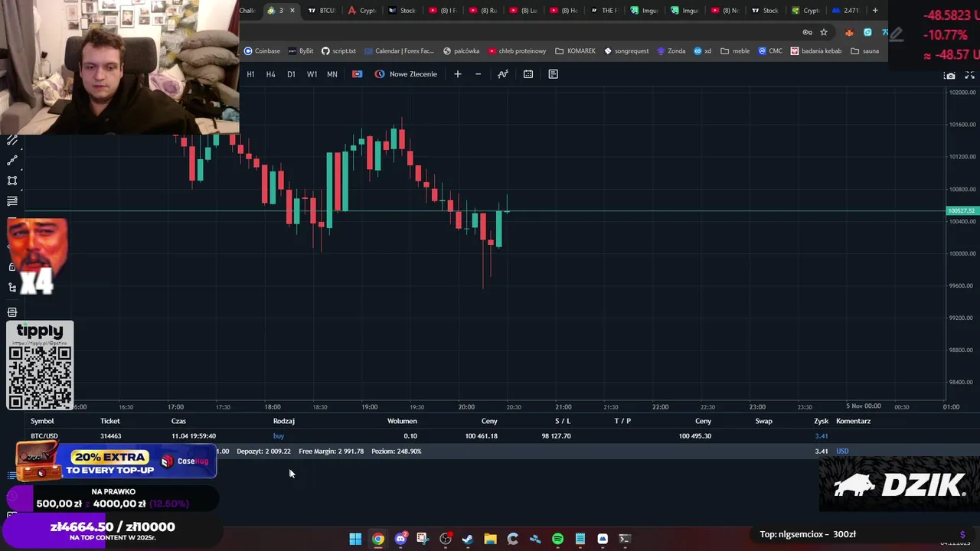
Task: Open Spotify from the taskbar
Action: click(x=557, y=539)
